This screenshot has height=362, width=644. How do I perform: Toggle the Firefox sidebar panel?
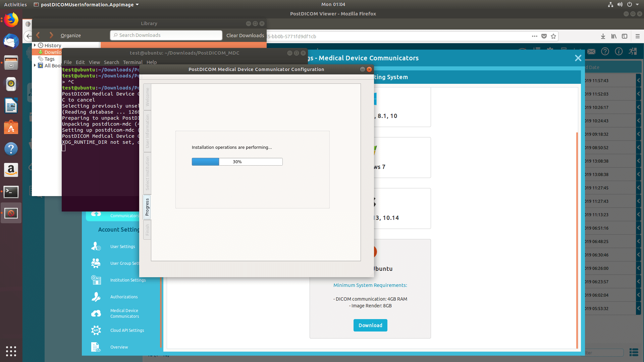tap(625, 36)
